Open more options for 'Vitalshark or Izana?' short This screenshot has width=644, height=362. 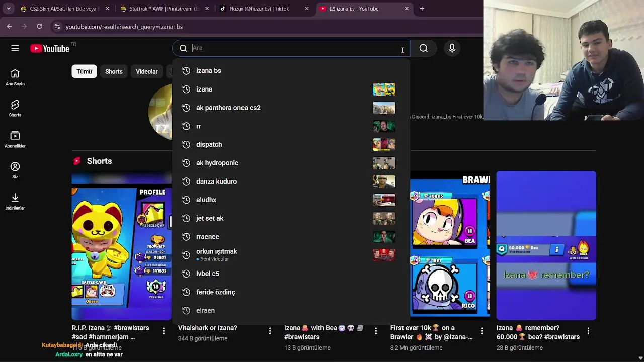click(270, 331)
